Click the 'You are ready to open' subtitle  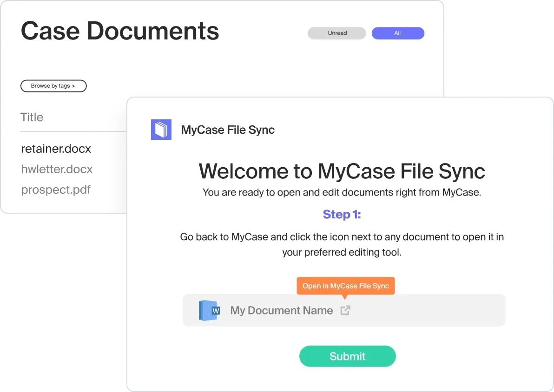click(342, 192)
